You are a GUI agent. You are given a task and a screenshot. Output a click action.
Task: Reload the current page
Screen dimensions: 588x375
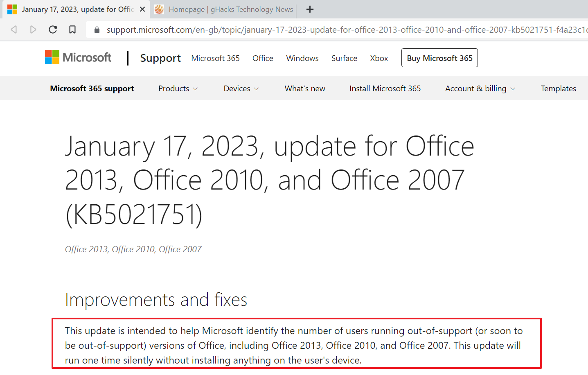pyautogui.click(x=53, y=29)
